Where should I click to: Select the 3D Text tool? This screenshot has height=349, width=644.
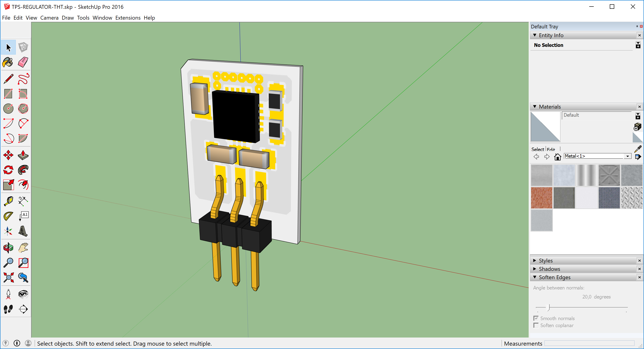[x=23, y=231]
